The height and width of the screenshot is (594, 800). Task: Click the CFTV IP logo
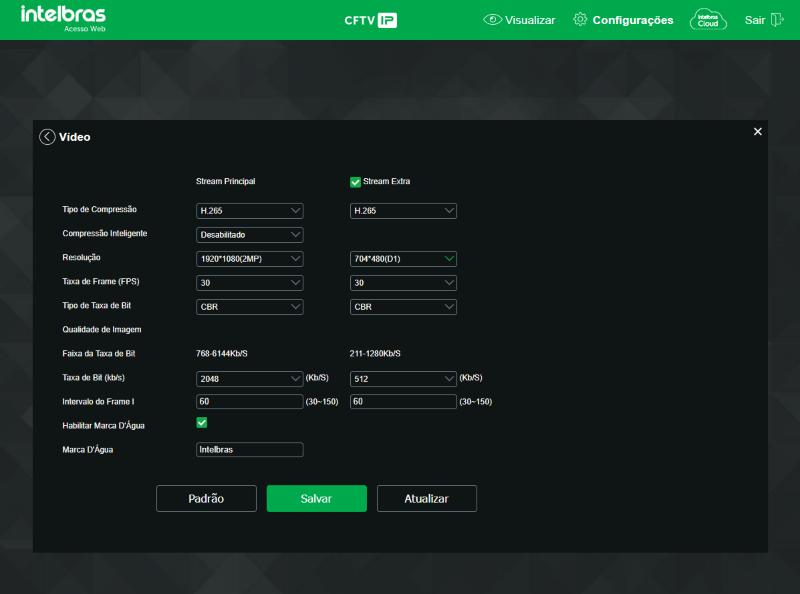[x=371, y=20]
